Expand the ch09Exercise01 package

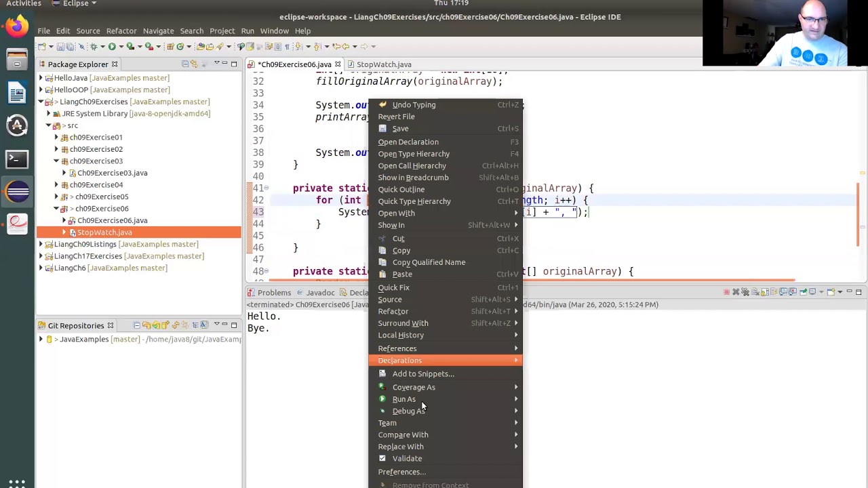tap(56, 137)
